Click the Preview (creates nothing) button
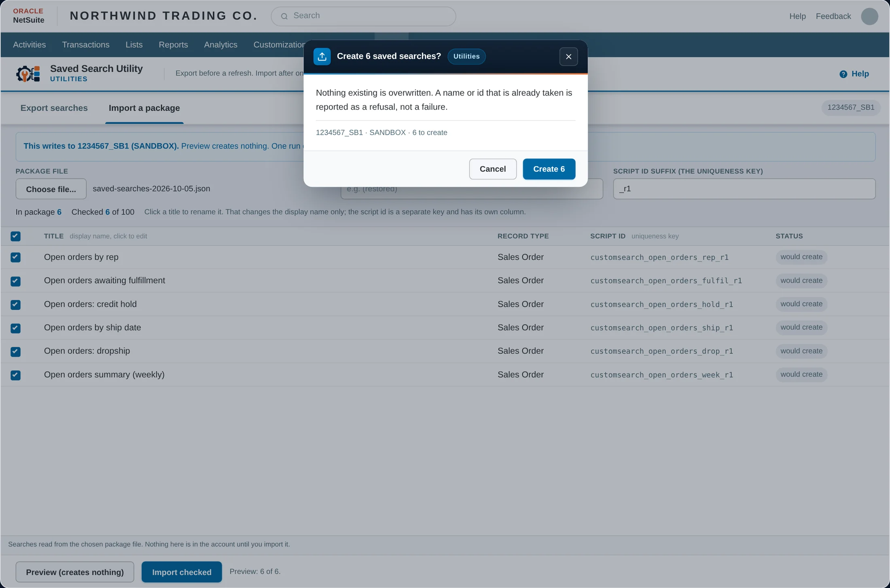This screenshot has height=588, width=890. pos(75,572)
